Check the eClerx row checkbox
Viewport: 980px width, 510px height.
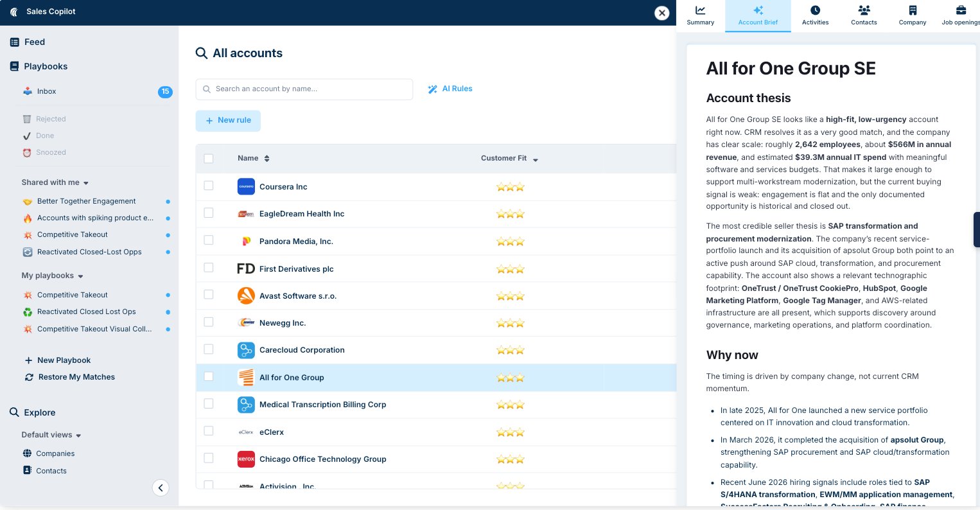pos(209,431)
